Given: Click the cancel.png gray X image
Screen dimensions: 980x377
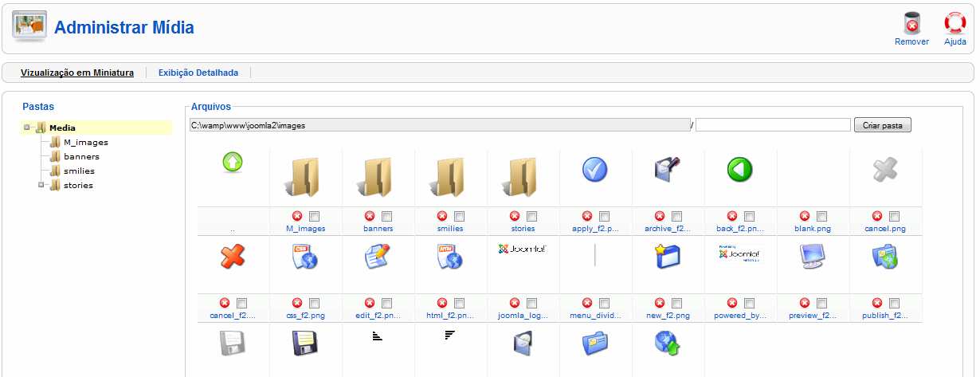Looking at the screenshot, I should click(884, 169).
